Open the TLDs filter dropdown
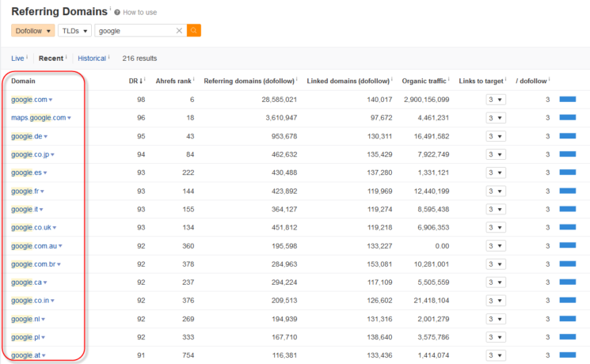The height and width of the screenshot is (364, 590). (x=74, y=30)
